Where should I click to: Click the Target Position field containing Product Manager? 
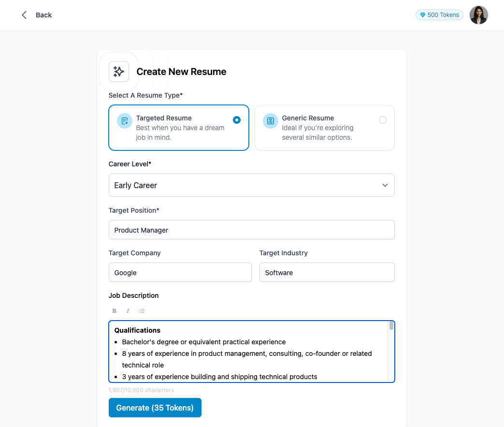pos(251,230)
